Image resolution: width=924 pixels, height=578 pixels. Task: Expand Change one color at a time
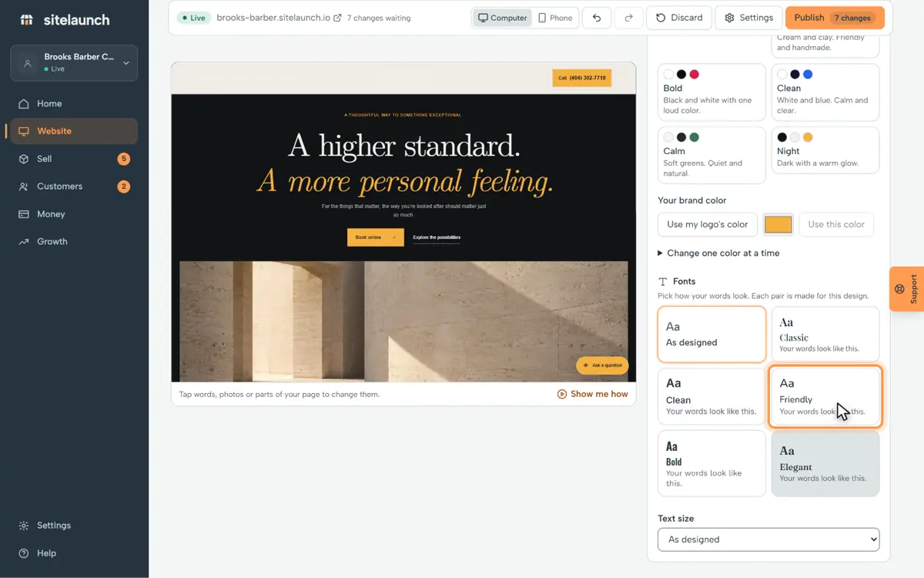[718, 253]
